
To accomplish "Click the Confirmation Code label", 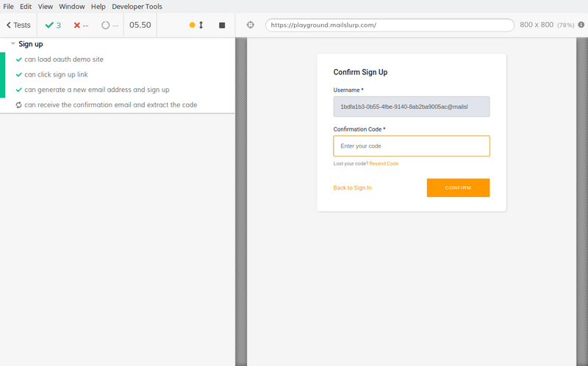I will pyautogui.click(x=359, y=129).
